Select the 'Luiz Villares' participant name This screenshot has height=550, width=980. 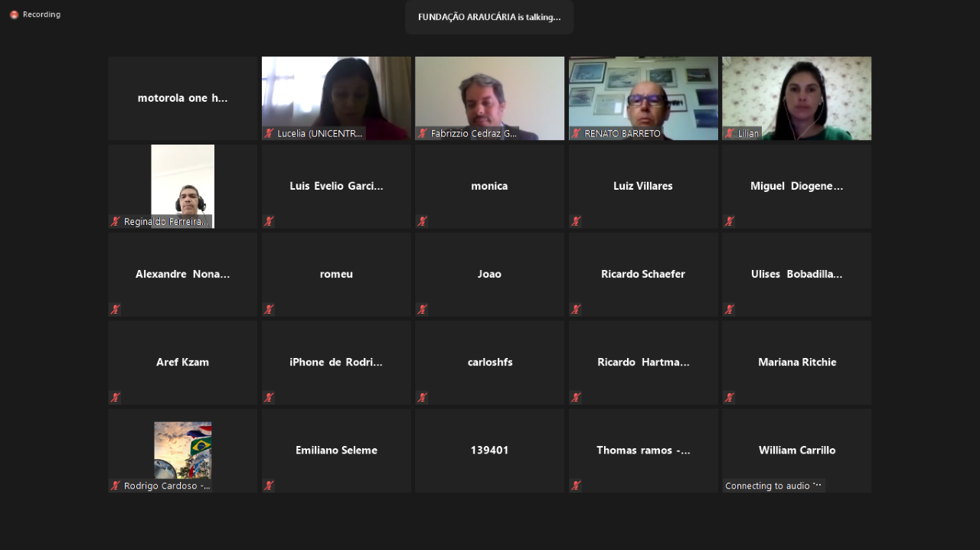tap(643, 186)
